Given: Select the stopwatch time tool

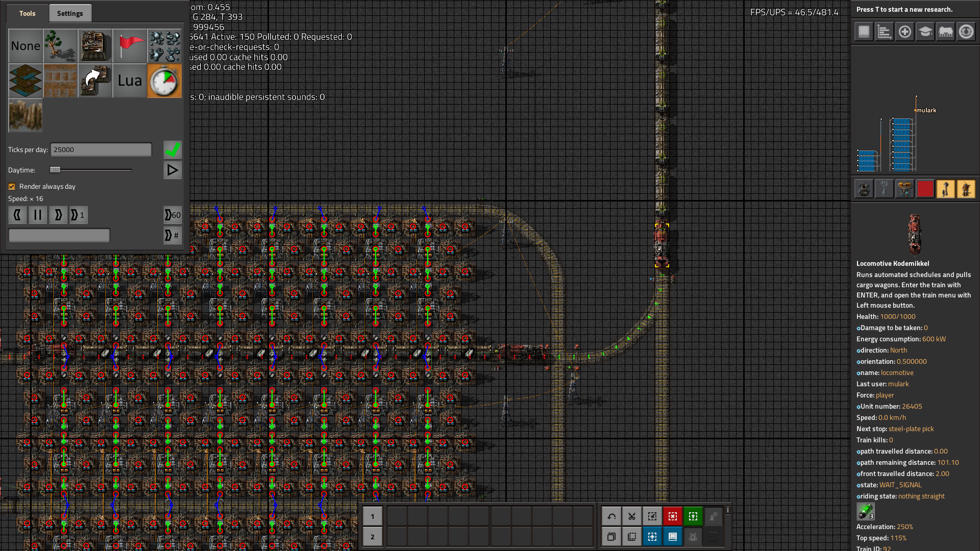Looking at the screenshot, I should (164, 81).
